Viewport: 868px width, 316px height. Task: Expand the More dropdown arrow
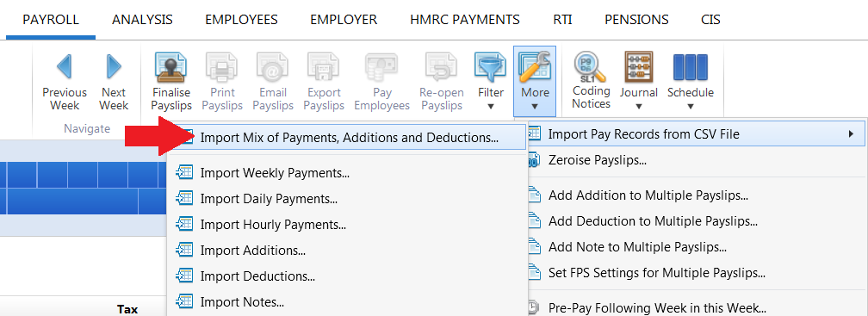coord(535,106)
